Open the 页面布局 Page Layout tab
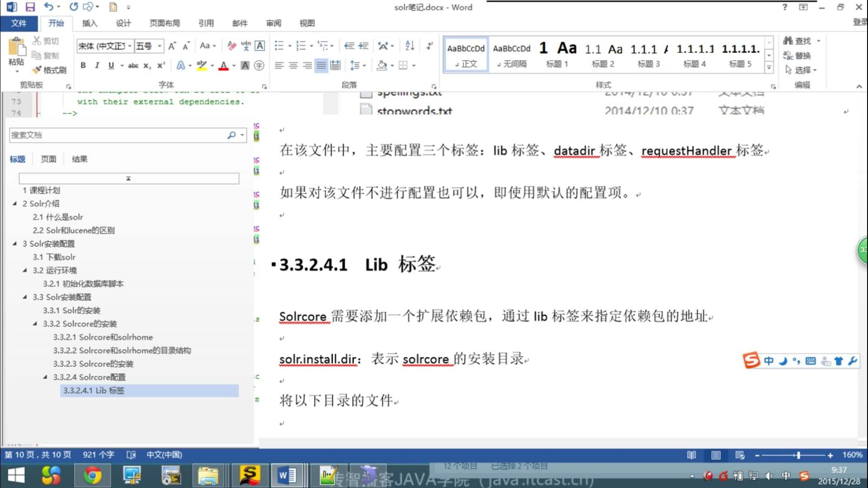This screenshot has height=488, width=868. coord(165,23)
